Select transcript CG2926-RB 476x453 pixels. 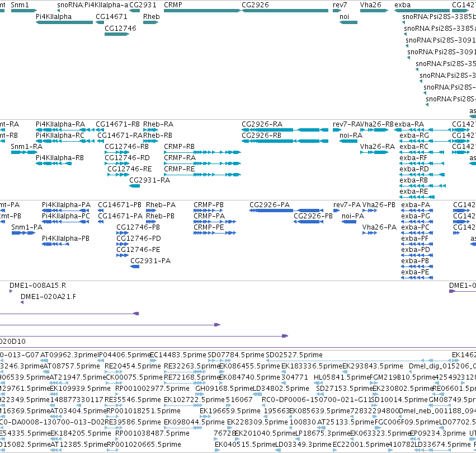tap(261, 135)
